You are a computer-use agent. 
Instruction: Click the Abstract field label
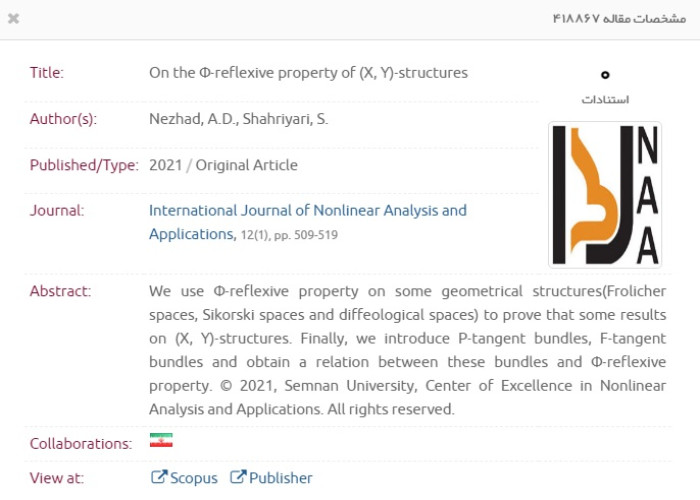60,291
